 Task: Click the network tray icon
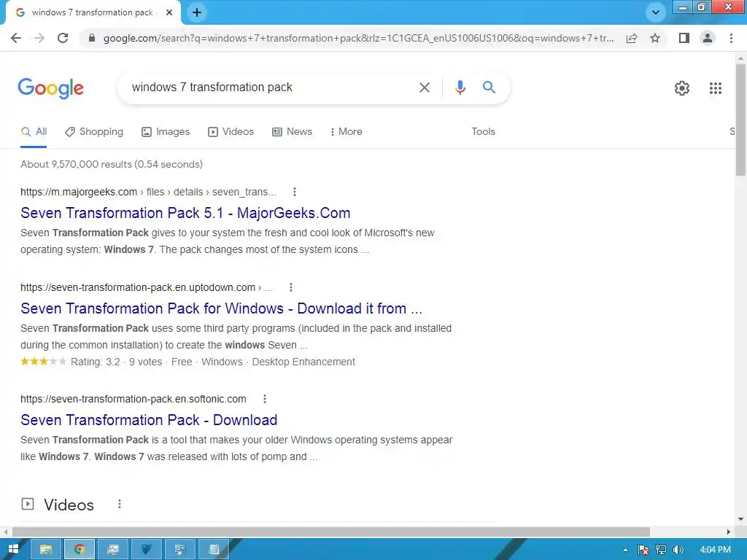click(x=661, y=550)
